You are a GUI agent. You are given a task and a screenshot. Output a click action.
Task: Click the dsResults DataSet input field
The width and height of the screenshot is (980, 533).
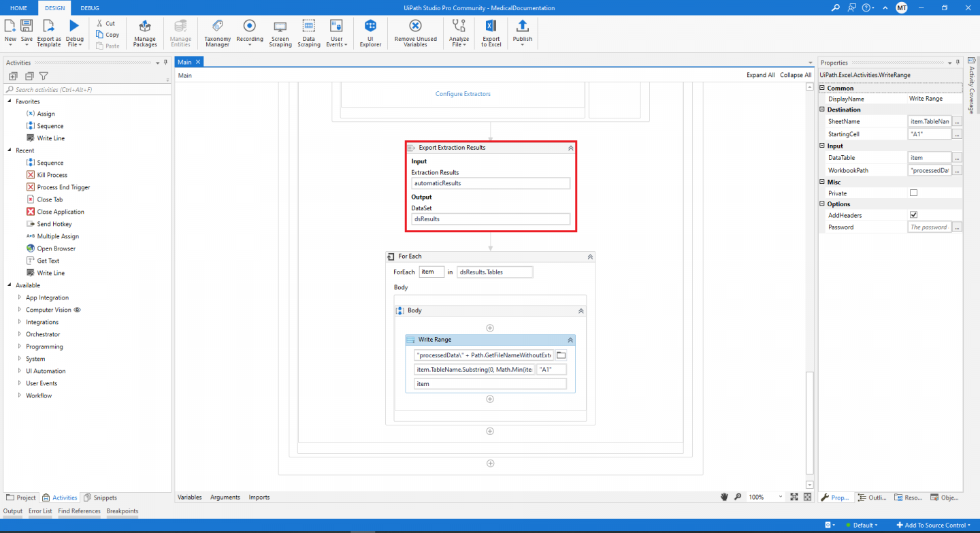491,219
